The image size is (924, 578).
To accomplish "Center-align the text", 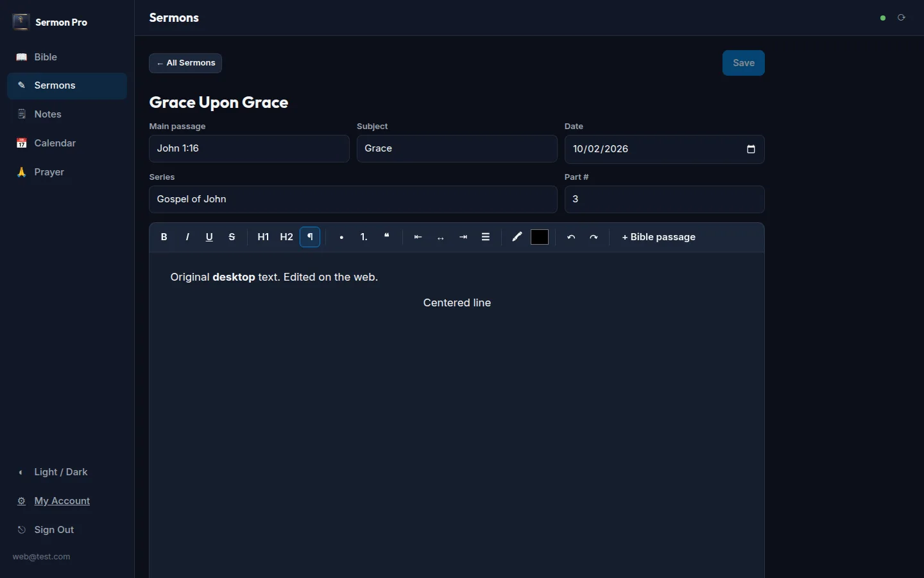I will pyautogui.click(x=441, y=237).
